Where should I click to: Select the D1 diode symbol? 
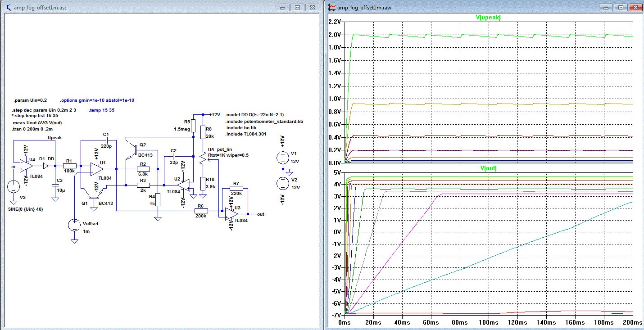(45, 166)
